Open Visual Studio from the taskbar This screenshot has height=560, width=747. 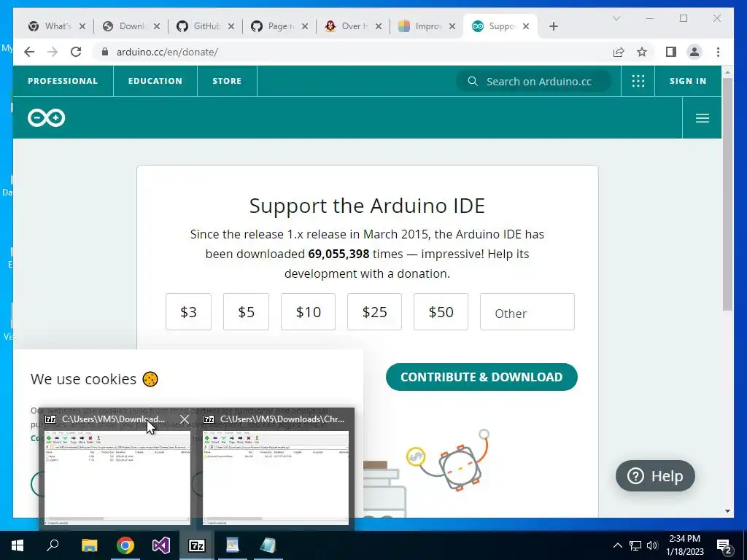click(x=161, y=545)
